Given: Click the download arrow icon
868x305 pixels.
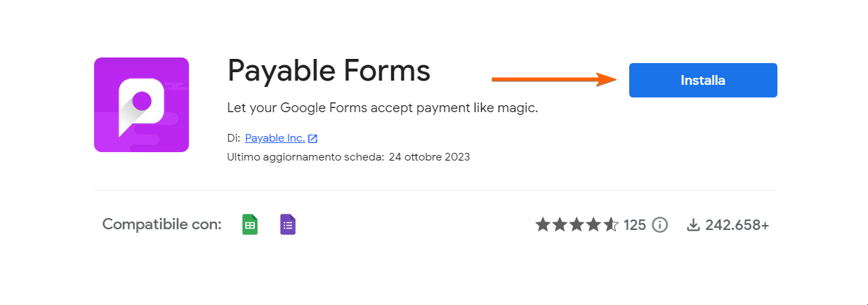Looking at the screenshot, I should (x=693, y=225).
